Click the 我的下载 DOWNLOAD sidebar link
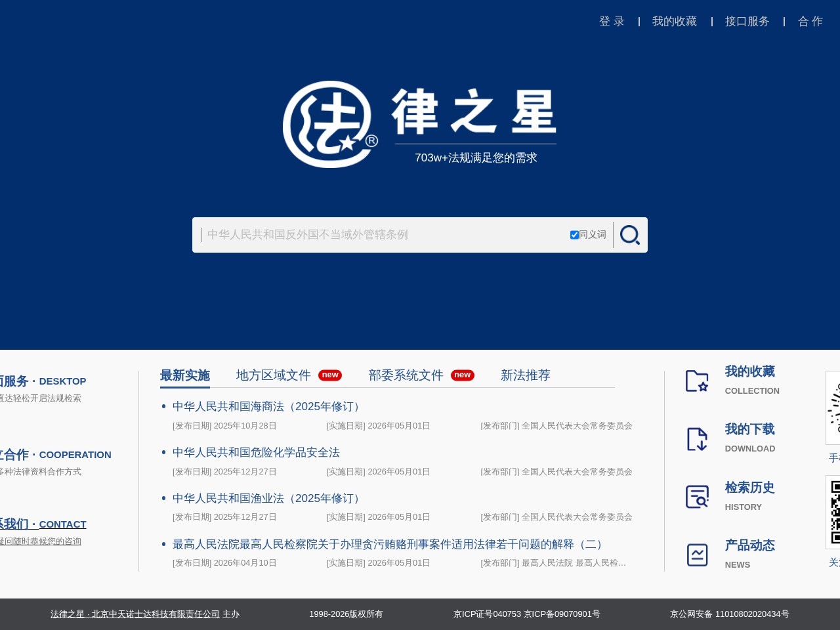Image resolution: width=840 pixels, height=630 pixels. point(750,438)
